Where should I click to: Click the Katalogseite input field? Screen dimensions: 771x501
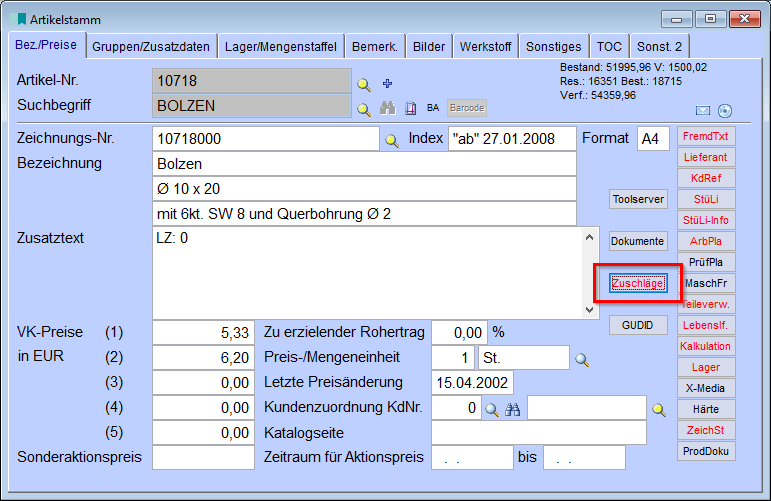pyautogui.click(x=539, y=433)
